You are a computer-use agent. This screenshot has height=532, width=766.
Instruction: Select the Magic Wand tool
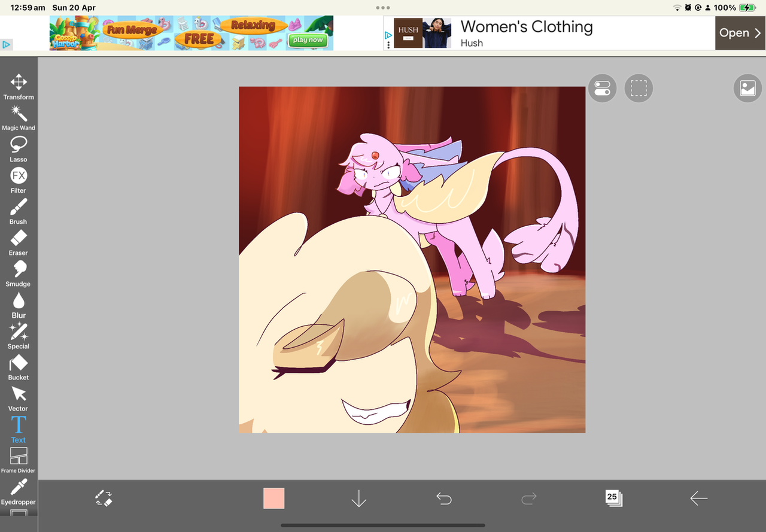pyautogui.click(x=19, y=118)
